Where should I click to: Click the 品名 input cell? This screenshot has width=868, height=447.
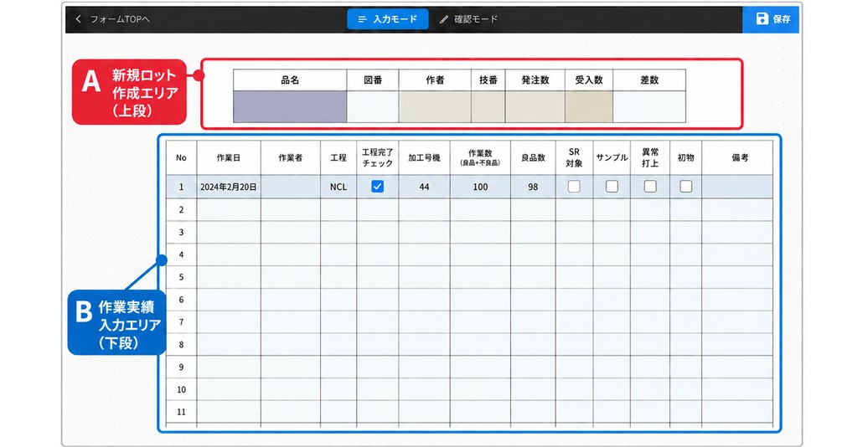pos(290,107)
